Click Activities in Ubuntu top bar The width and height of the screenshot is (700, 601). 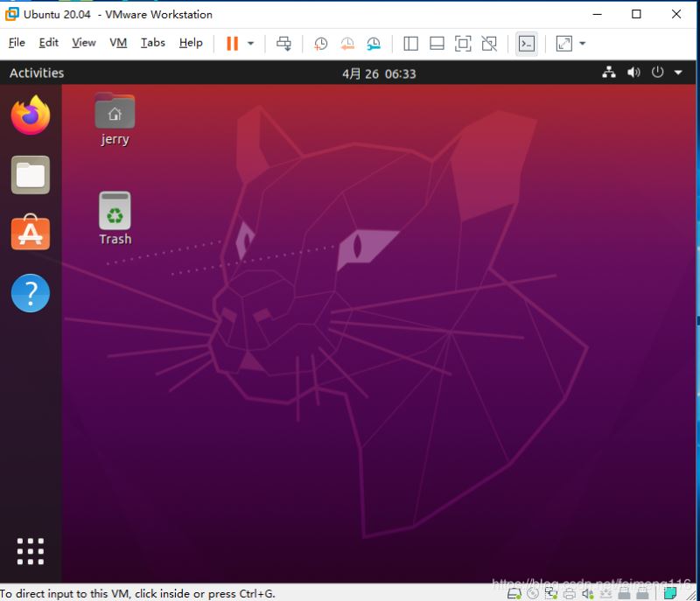pos(37,73)
